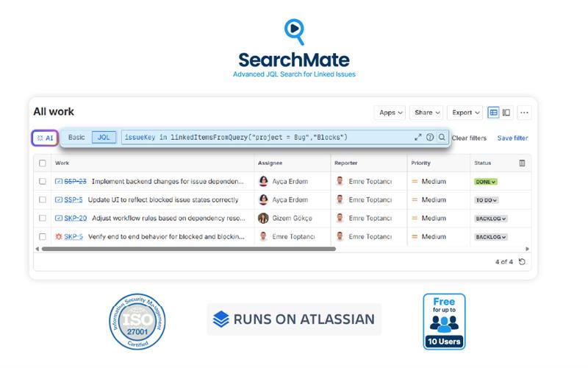Image resolution: width=588 pixels, height=368 pixels.
Task: Click the reporter avatar in the SKP-20 row
Action: pos(340,218)
